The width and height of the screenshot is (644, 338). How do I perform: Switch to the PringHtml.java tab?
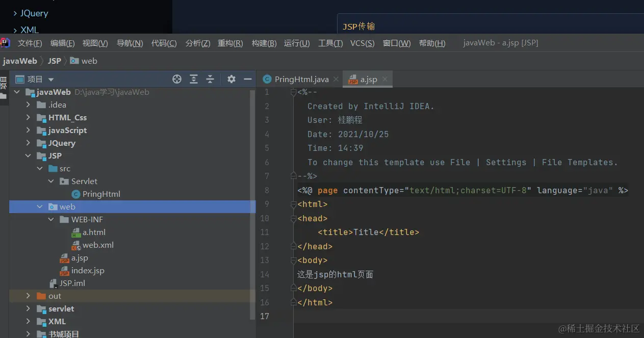click(301, 79)
